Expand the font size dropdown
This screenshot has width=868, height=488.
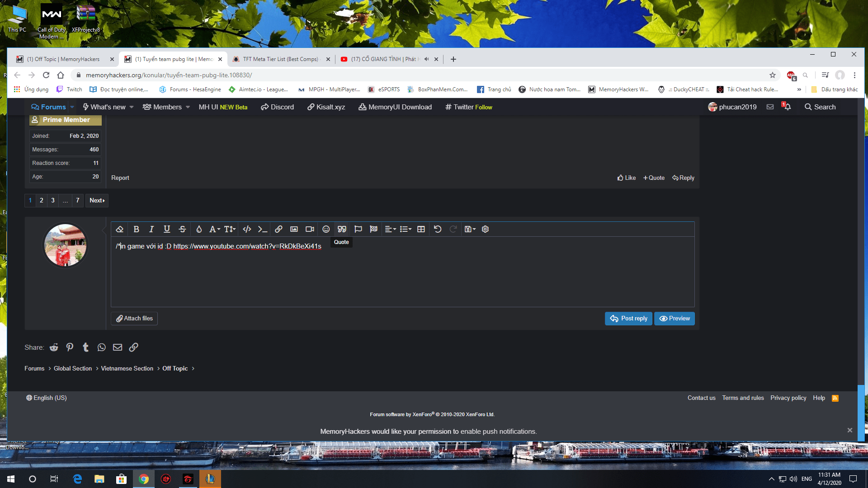tap(230, 229)
